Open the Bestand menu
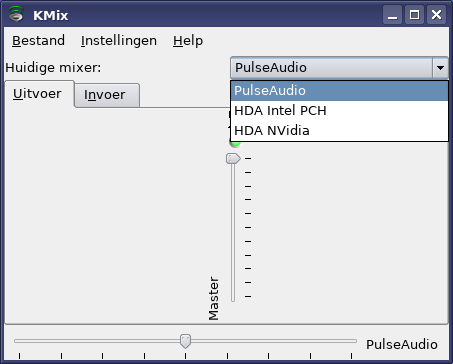Image resolution: width=453 pixels, height=364 pixels. 38,41
